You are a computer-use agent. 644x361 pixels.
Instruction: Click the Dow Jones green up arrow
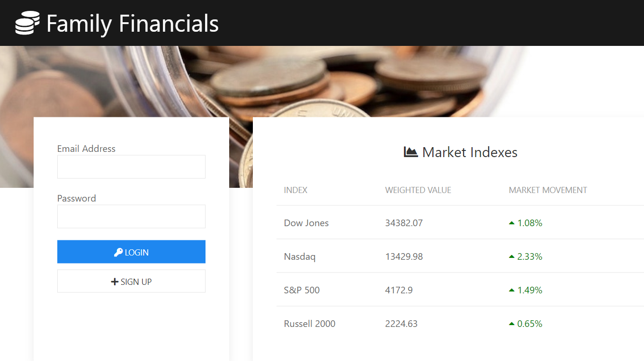click(x=511, y=223)
